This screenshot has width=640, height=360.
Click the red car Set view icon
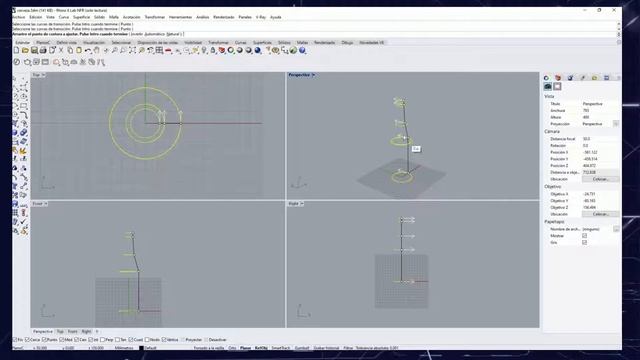click(x=168, y=50)
